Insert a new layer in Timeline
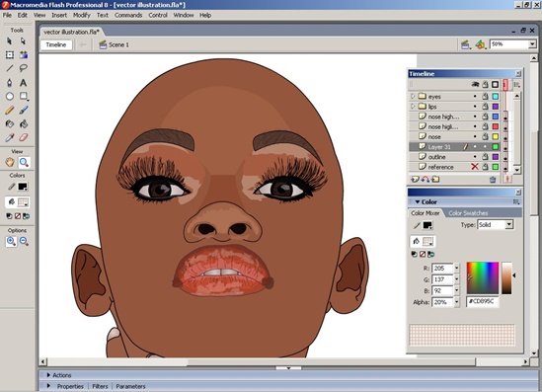 [415, 179]
